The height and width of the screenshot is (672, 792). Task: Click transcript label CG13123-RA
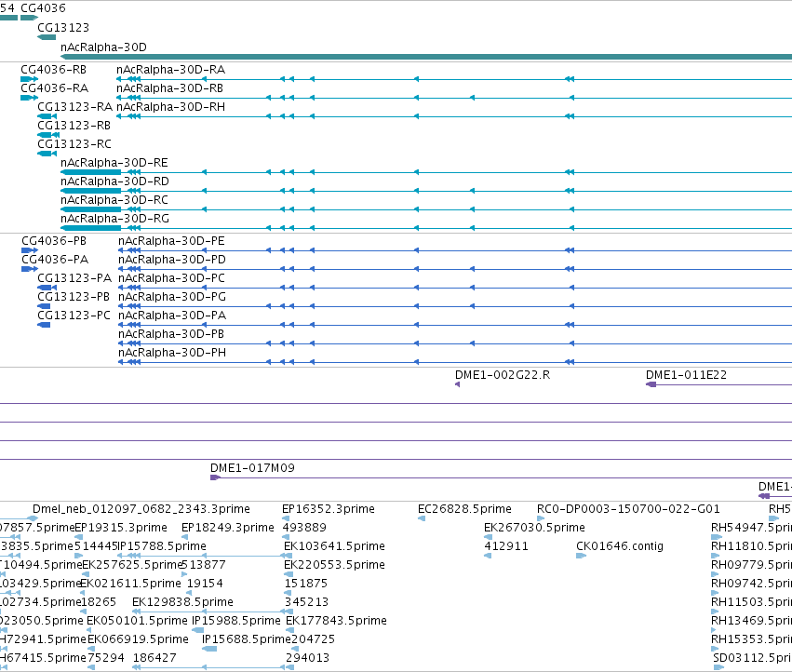[x=74, y=107]
